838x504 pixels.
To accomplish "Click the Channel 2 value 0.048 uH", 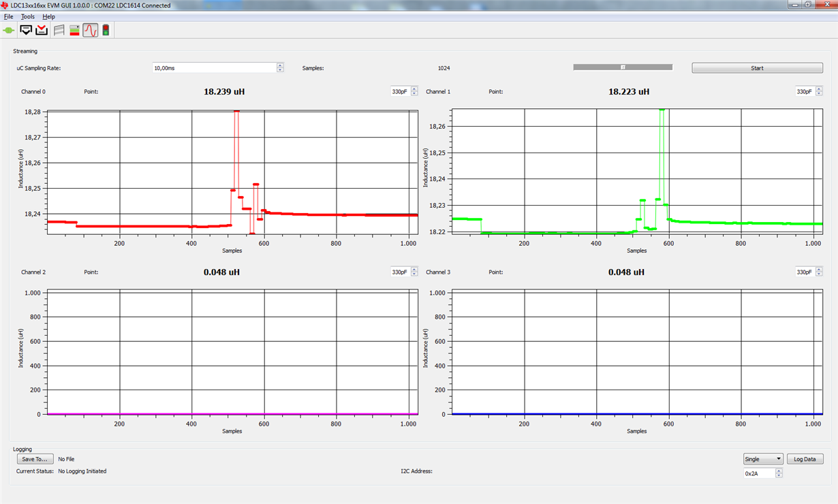I will tap(221, 272).
